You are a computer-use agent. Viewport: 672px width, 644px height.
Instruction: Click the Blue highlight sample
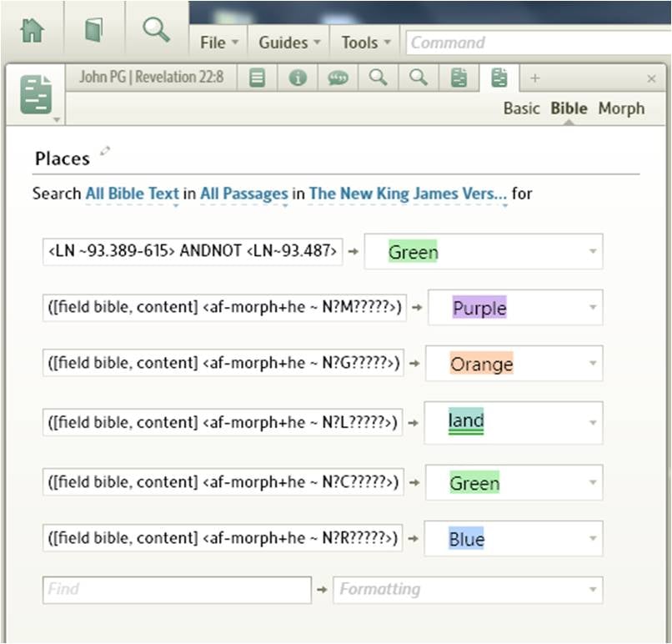click(x=466, y=539)
